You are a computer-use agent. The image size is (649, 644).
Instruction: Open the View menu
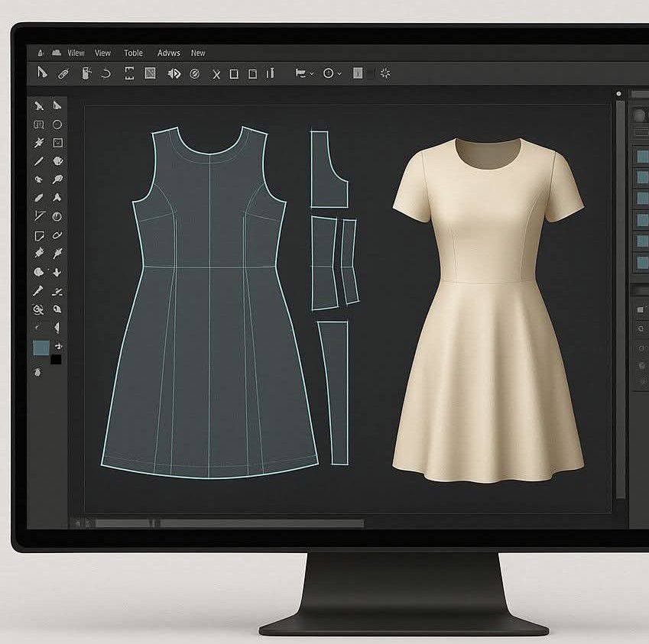(x=102, y=53)
